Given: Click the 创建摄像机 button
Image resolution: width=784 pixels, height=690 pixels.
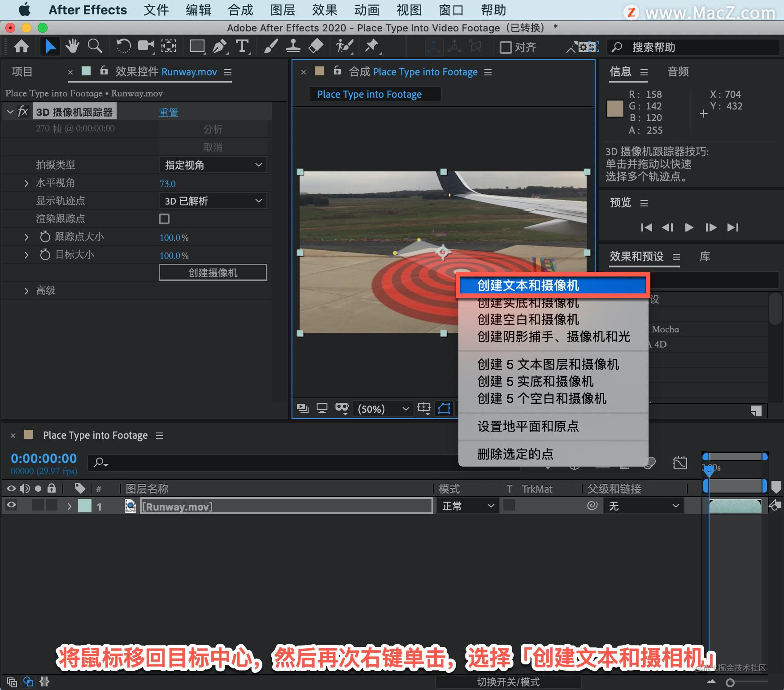Looking at the screenshot, I should pos(213,272).
